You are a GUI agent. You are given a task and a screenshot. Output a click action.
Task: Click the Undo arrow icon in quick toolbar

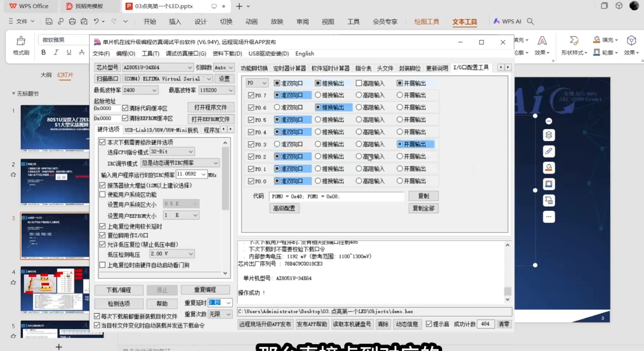point(96,22)
